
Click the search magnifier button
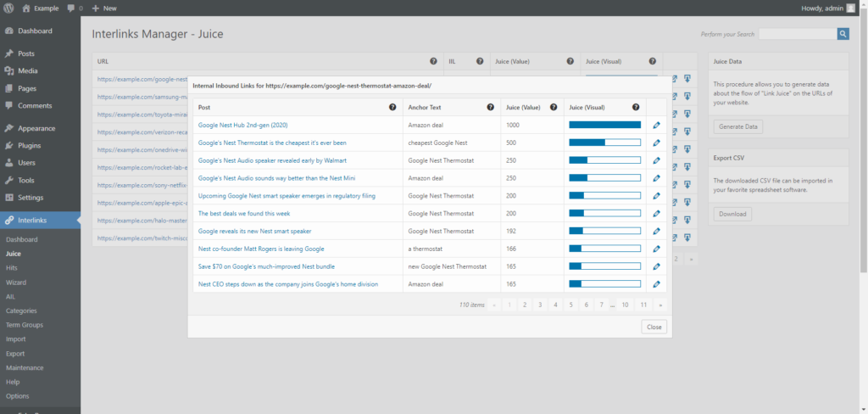point(843,34)
